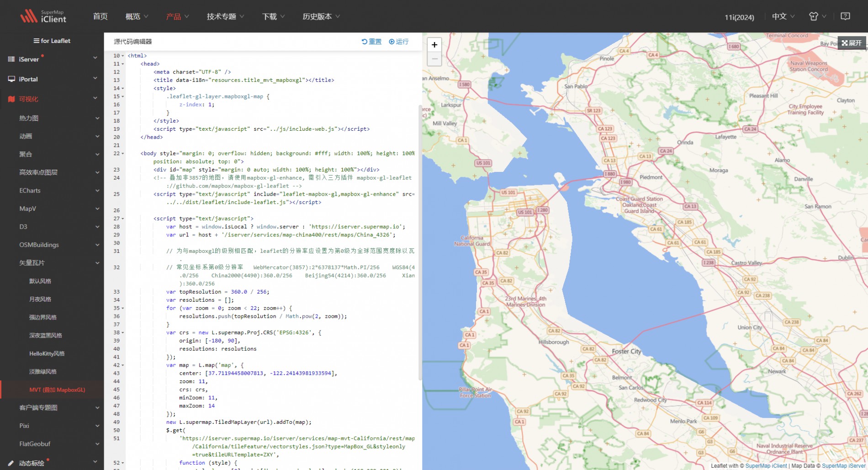
Task: Fold code at line 35 for loop
Action: pyautogui.click(x=123, y=308)
